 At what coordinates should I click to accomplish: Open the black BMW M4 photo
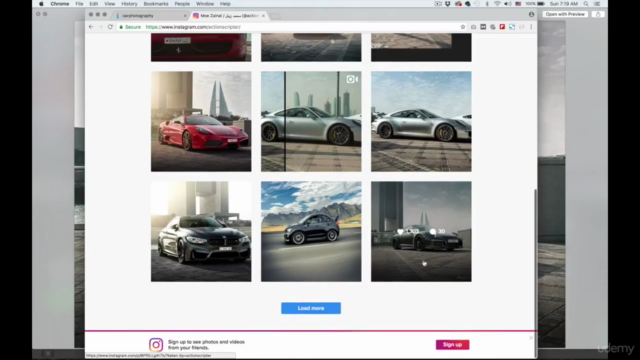pos(201,231)
